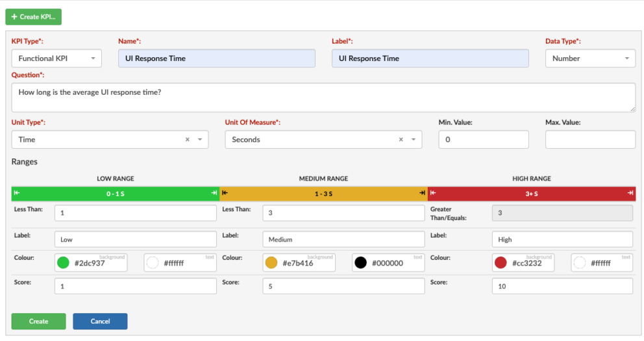Click left arrow icon on green low range bar
644x341 pixels.
coord(17,193)
